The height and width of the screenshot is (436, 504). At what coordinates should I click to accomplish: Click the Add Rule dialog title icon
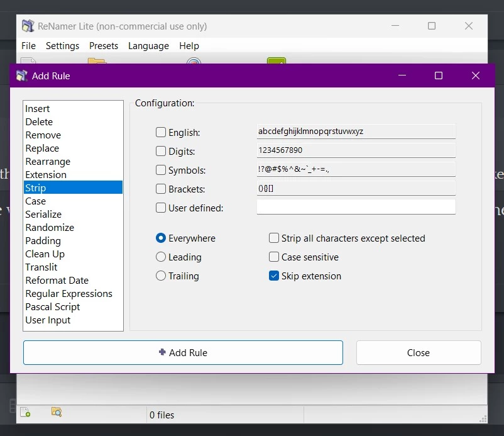tap(22, 75)
